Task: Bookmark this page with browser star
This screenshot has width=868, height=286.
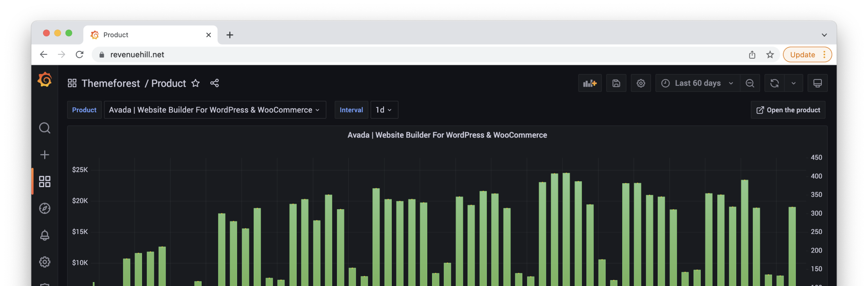Action: click(x=770, y=55)
